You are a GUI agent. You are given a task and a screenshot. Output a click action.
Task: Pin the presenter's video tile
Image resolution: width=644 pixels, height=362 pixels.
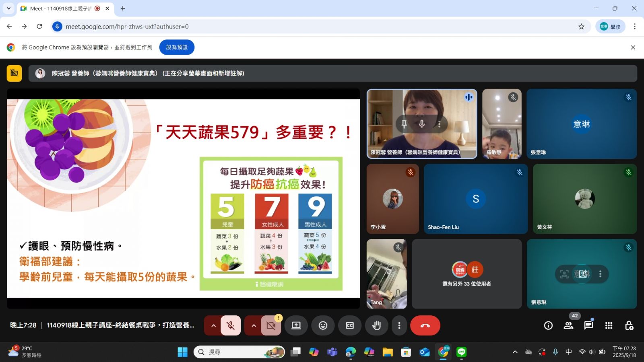tap(404, 124)
